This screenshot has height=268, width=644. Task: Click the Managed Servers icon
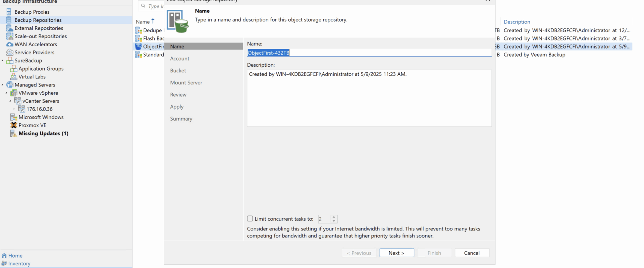pos(10,85)
